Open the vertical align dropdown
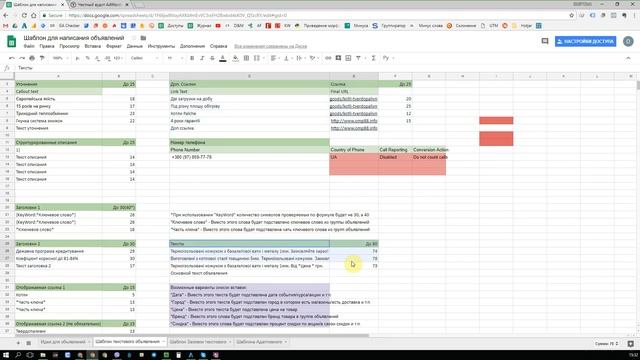The image size is (640, 360). pyautogui.click(x=288, y=58)
